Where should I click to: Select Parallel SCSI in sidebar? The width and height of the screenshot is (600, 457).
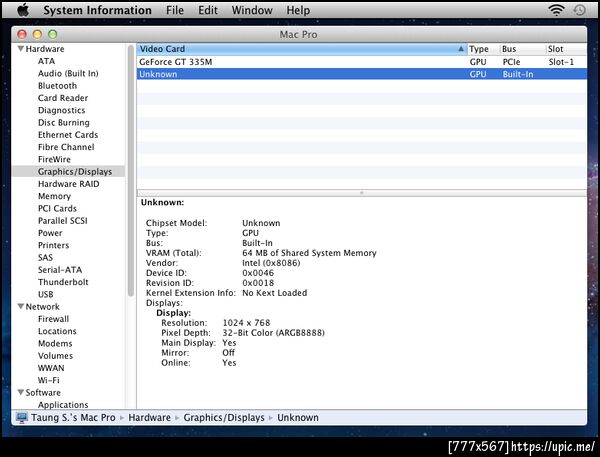coord(63,220)
